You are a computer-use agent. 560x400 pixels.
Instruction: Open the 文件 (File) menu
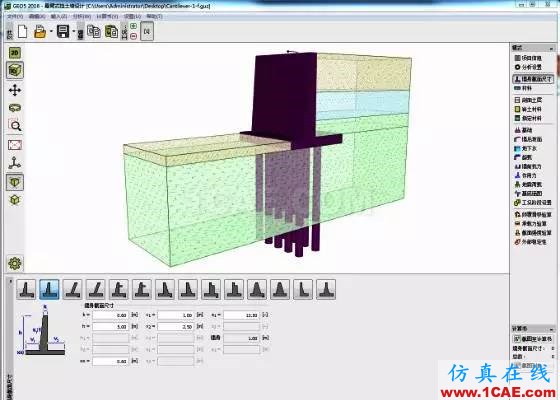(15, 16)
